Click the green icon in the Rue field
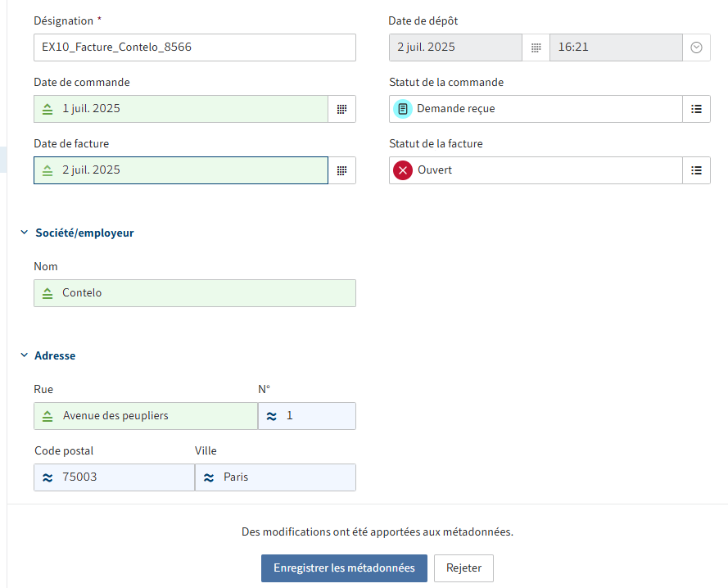The height and width of the screenshot is (588, 728). click(x=47, y=416)
